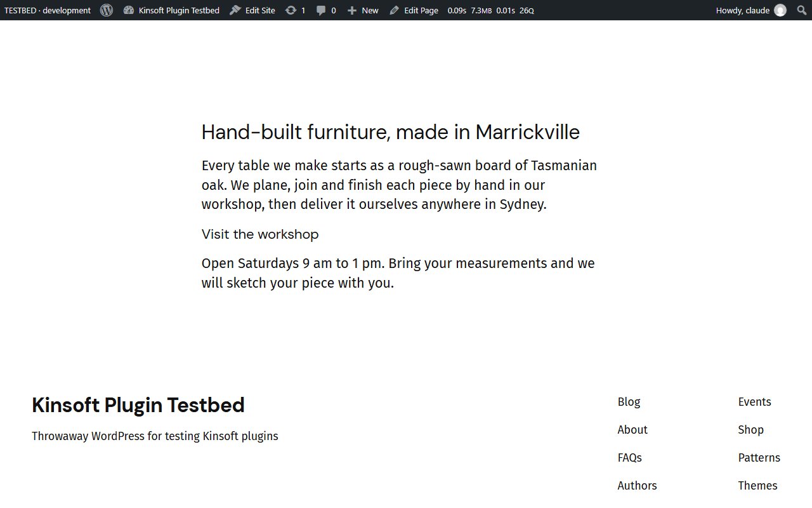Screen dimensions: 812x508
Task: Click the Query Monitor performance stats
Action: pyautogui.click(x=490, y=10)
